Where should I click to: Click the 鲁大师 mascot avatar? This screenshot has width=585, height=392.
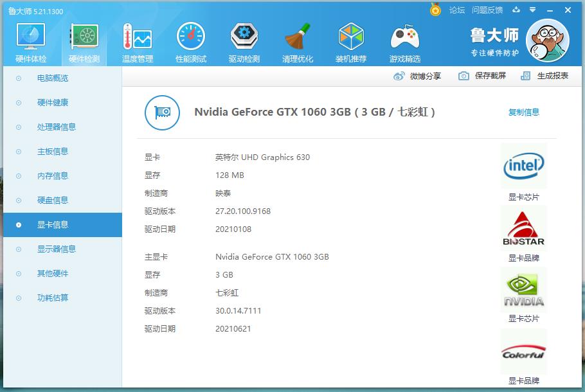coord(547,40)
